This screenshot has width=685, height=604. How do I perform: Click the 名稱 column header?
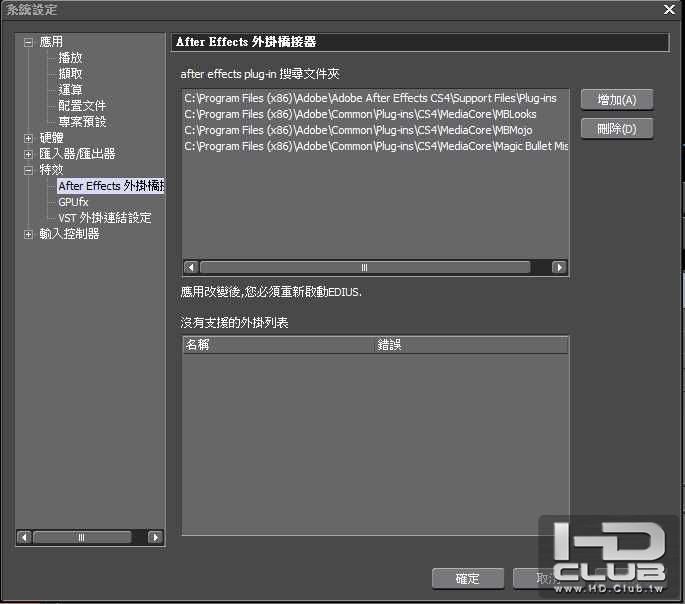(x=279, y=345)
